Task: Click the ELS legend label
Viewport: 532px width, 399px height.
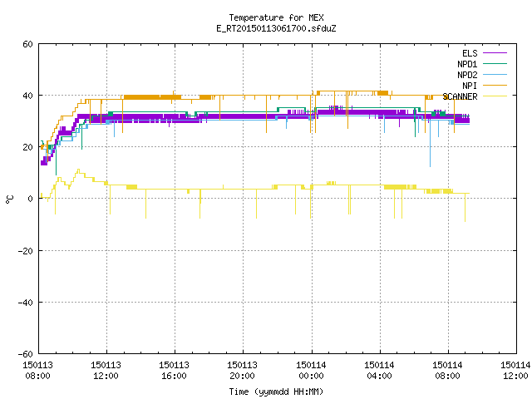Action: coord(470,53)
